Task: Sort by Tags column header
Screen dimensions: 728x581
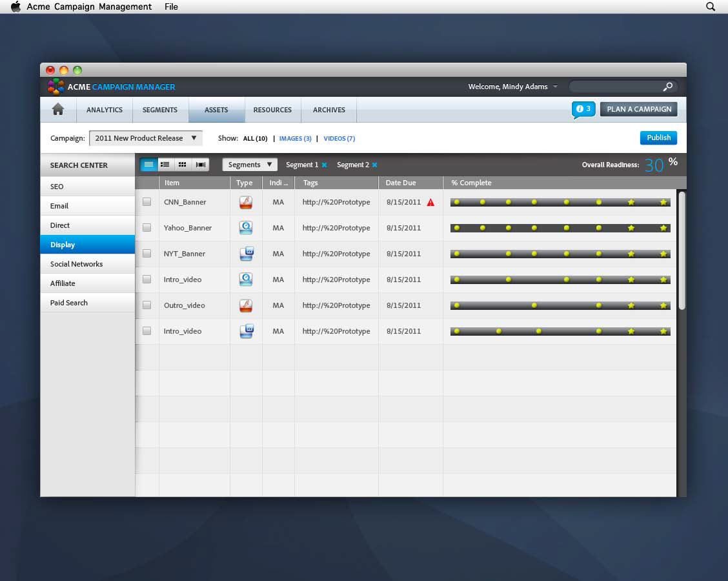Action: point(337,183)
